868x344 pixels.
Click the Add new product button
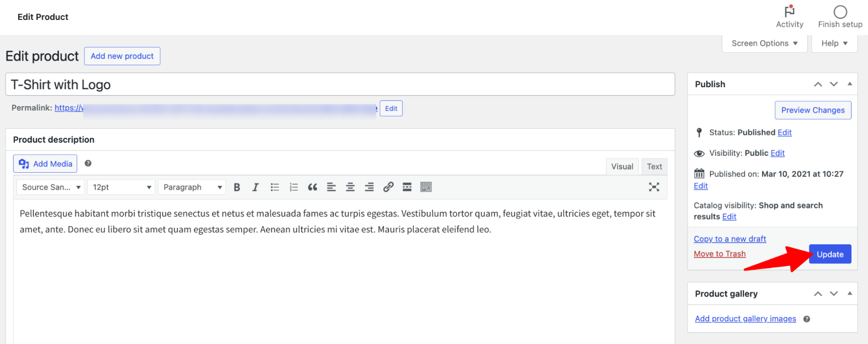tap(122, 56)
